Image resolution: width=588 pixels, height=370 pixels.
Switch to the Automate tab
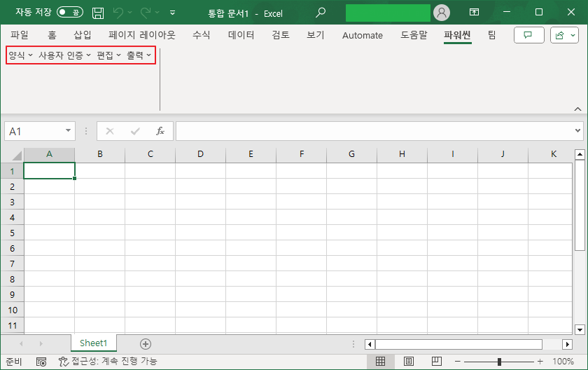363,35
